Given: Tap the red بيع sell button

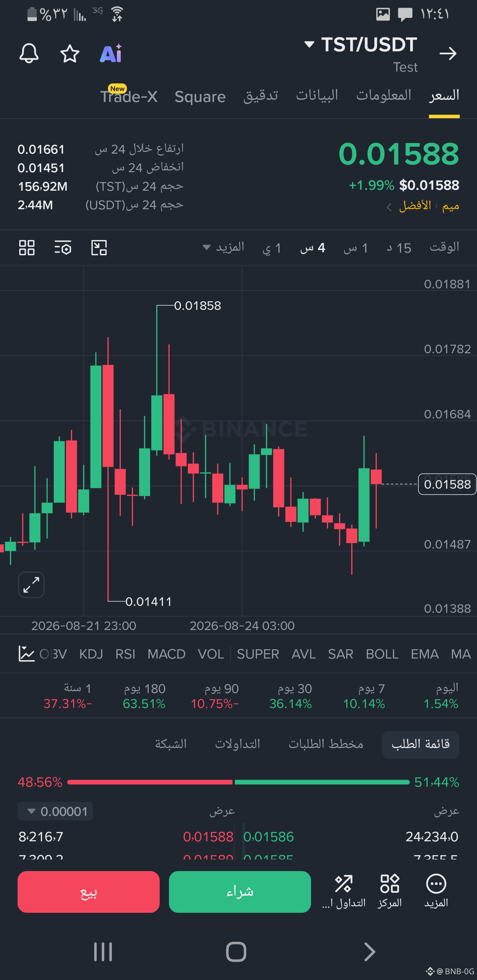Looking at the screenshot, I should (88, 892).
